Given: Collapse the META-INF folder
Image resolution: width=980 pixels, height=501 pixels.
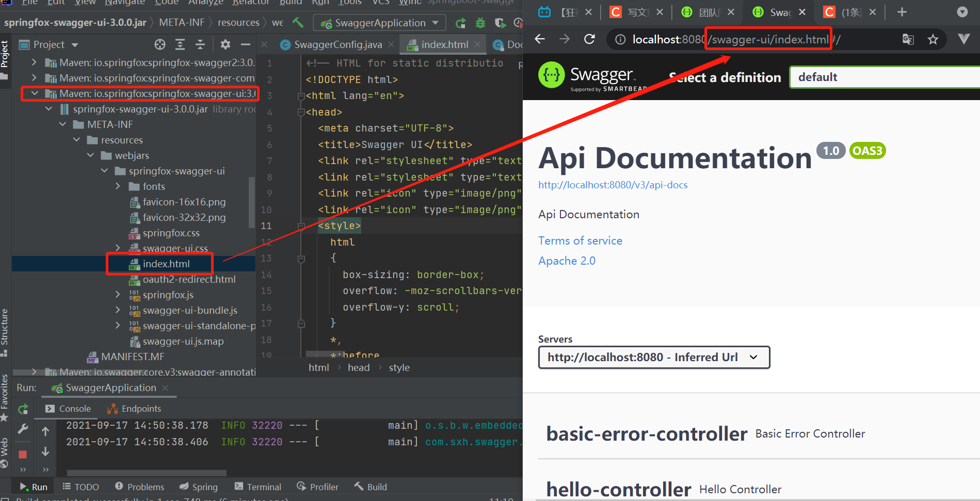Looking at the screenshot, I should tap(62, 124).
